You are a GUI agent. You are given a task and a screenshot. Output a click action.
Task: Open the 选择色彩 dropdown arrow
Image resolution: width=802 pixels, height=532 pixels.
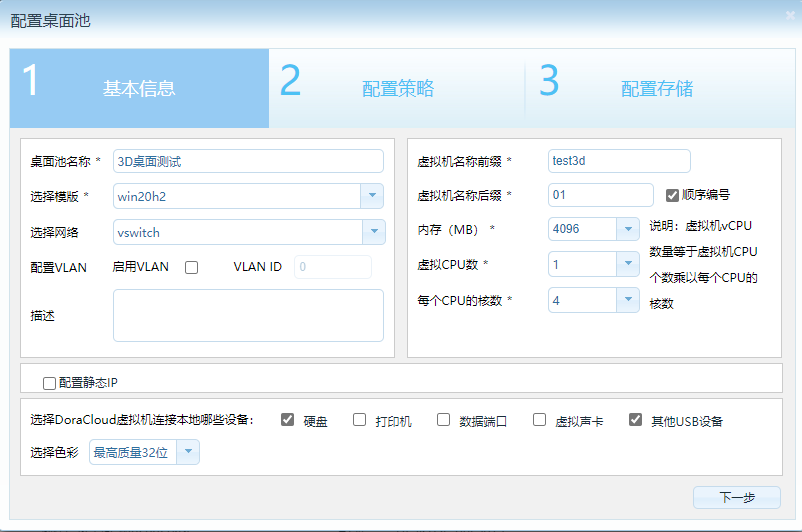188,452
